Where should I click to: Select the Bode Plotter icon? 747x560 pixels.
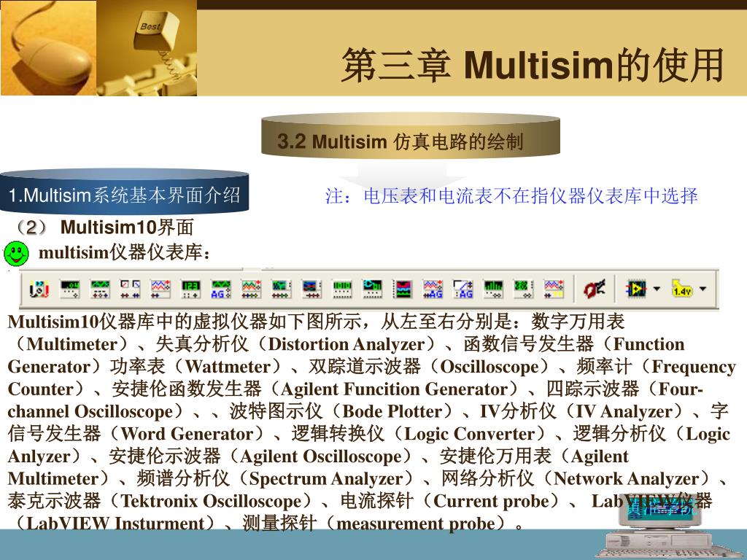click(282, 289)
